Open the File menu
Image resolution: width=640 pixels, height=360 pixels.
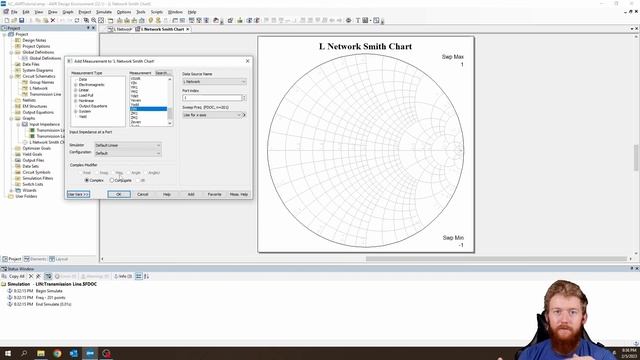coord(14,12)
